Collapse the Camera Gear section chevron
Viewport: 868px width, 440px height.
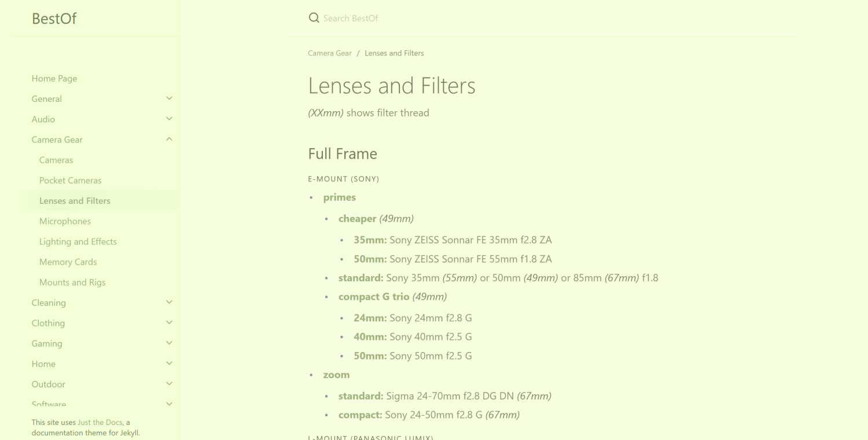tap(169, 139)
